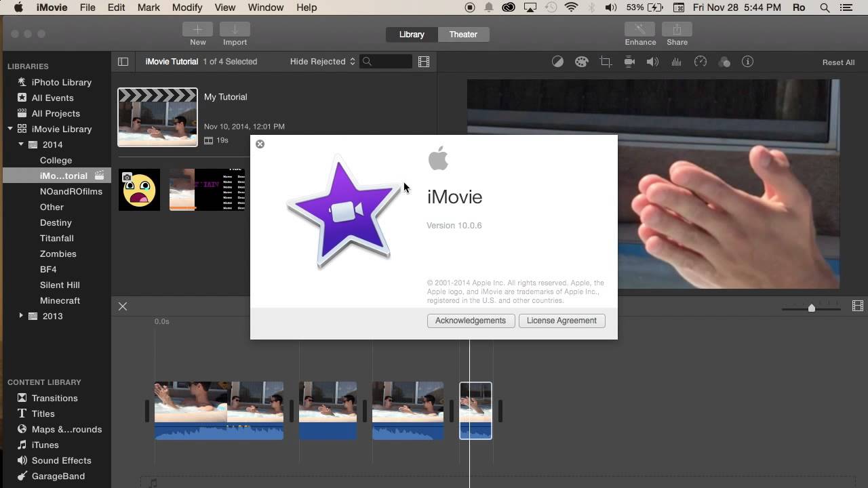The image size is (868, 488).
Task: Expand the 2013 folder
Action: [21, 316]
